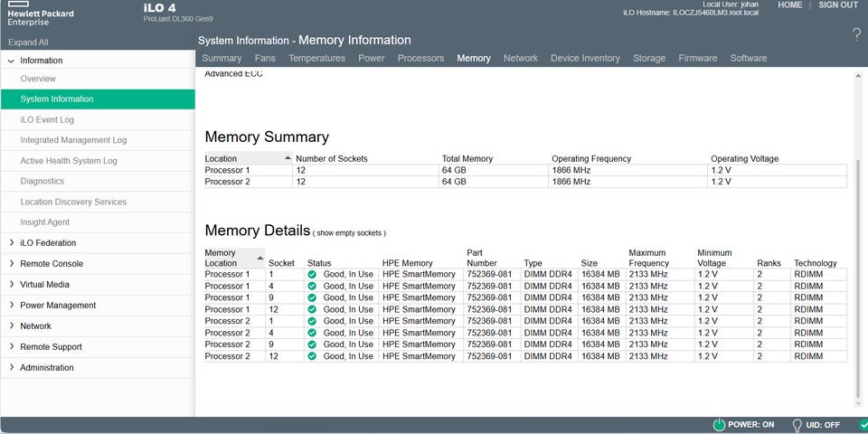Click the Hewlett Packard Enterprise logo
The image size is (868, 434).
click(x=41, y=14)
